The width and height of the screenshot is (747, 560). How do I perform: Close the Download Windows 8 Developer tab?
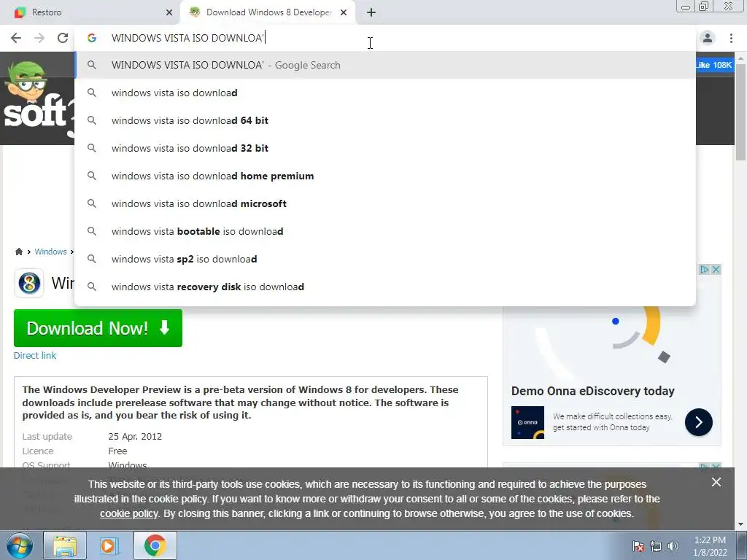tap(344, 12)
